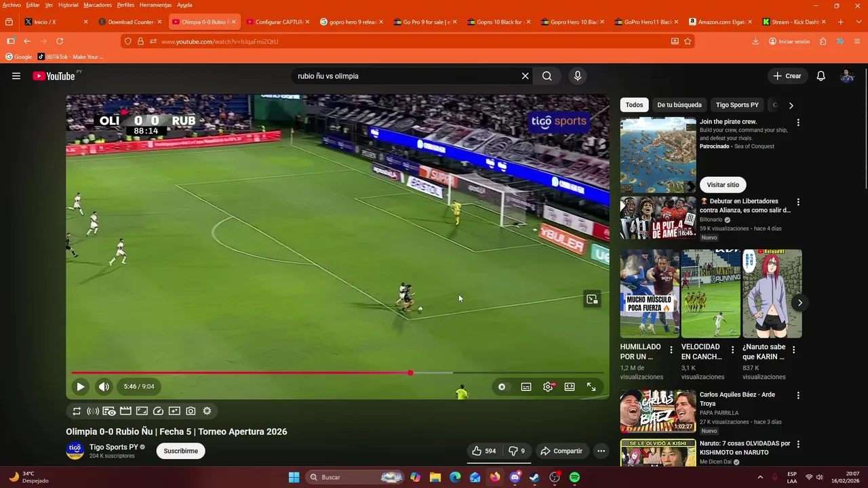
Task: Enter fullscreen mode
Action: click(591, 386)
